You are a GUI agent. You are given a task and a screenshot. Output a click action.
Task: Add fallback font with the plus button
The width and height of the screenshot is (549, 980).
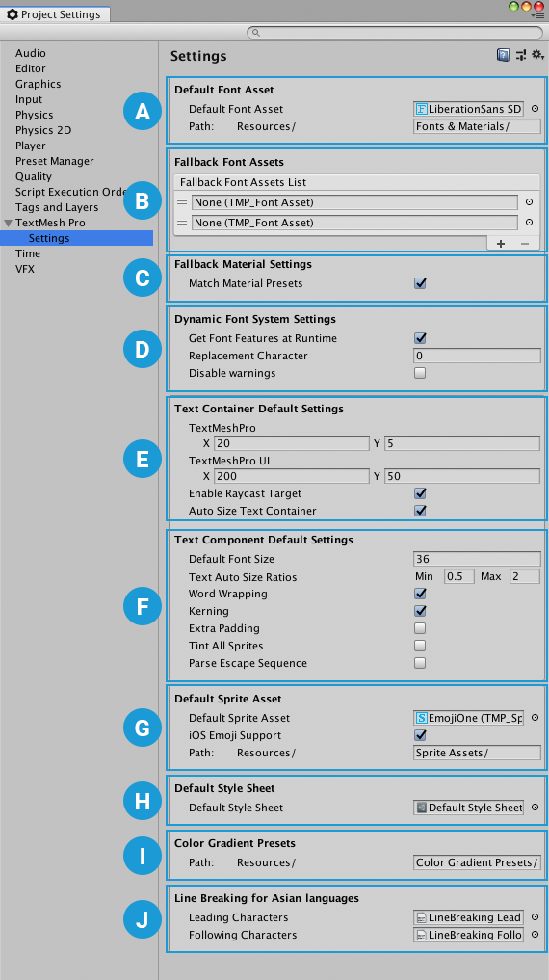click(x=501, y=244)
